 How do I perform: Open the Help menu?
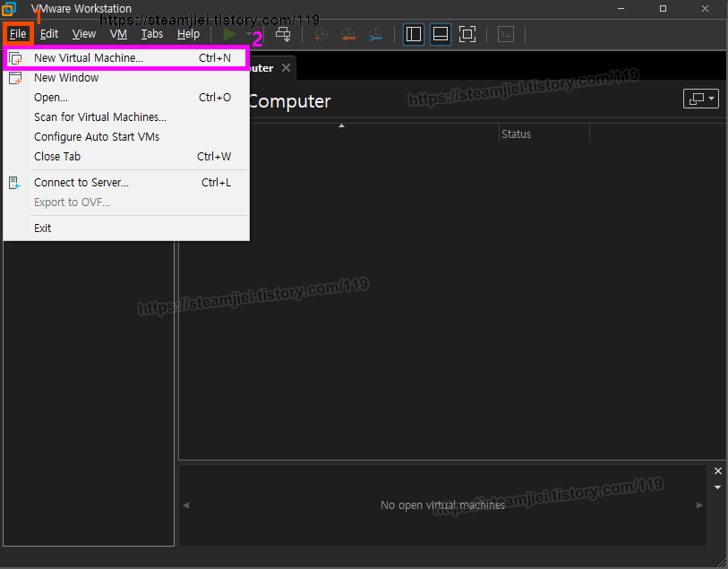(188, 34)
